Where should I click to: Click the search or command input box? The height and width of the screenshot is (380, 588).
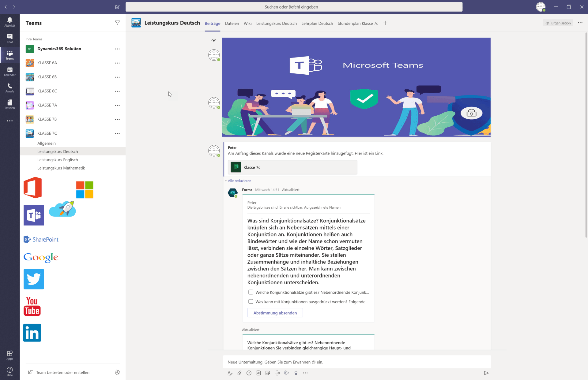point(294,7)
